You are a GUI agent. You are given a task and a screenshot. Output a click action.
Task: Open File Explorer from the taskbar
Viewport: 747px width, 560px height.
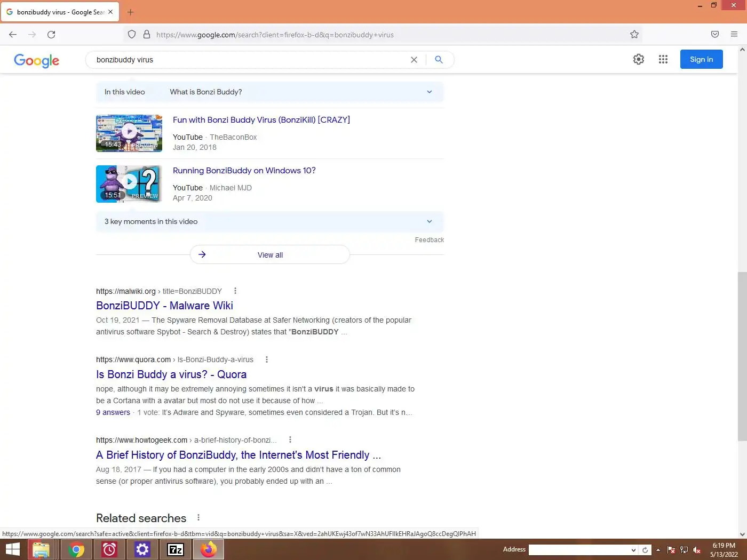41,549
